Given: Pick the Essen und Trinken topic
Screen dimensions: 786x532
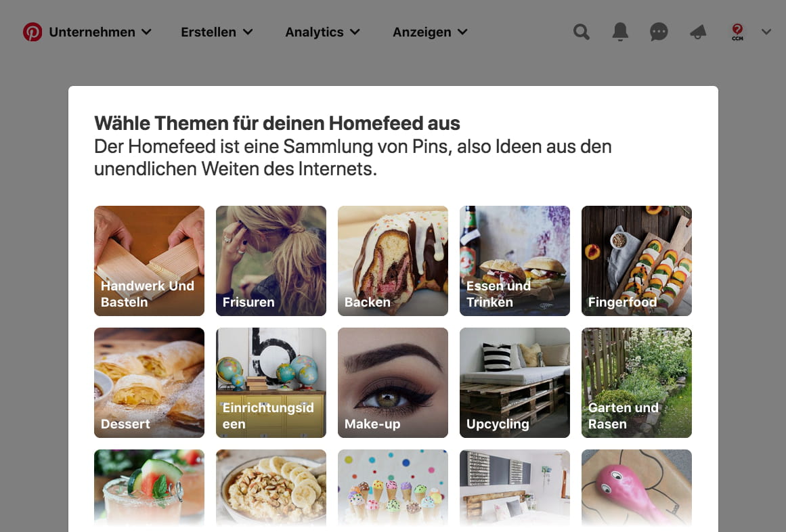Looking at the screenshot, I should click(x=515, y=261).
